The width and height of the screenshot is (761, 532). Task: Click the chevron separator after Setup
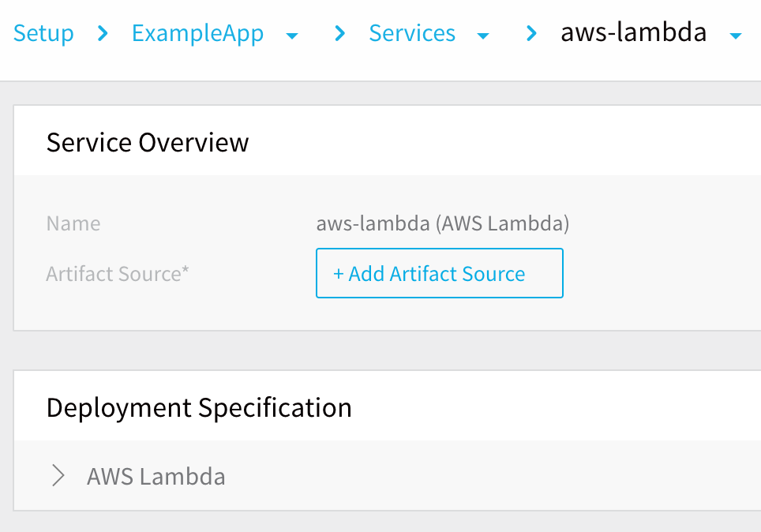(103, 33)
